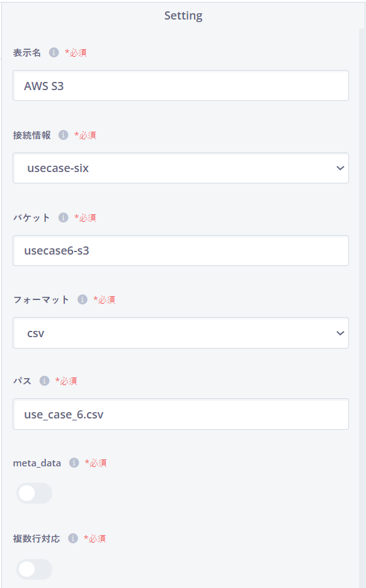Click the meta_data field label

(x=37, y=463)
